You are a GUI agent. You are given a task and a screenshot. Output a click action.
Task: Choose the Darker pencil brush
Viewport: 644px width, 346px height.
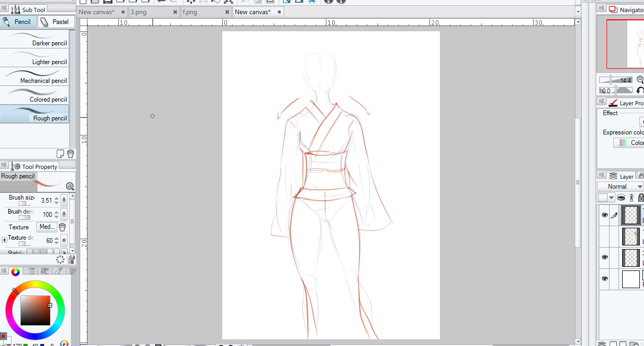34,39
